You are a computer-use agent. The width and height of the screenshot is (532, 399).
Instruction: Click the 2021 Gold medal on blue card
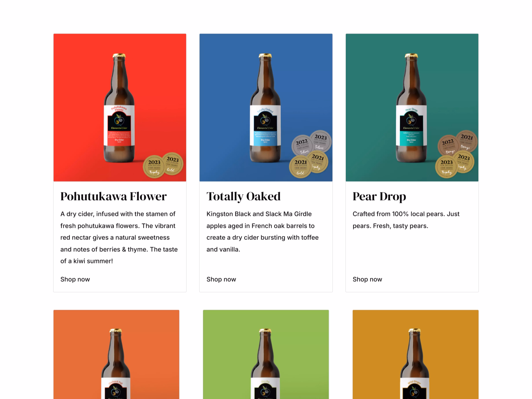pyautogui.click(x=300, y=167)
